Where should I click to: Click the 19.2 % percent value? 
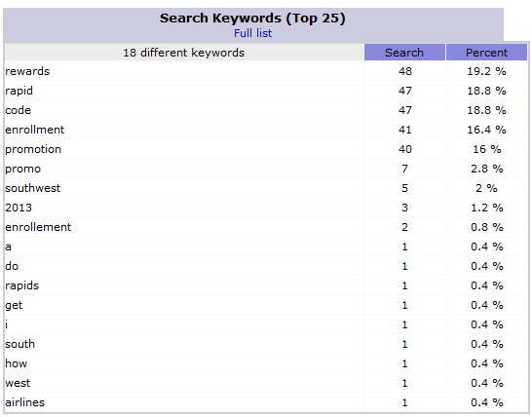click(486, 71)
